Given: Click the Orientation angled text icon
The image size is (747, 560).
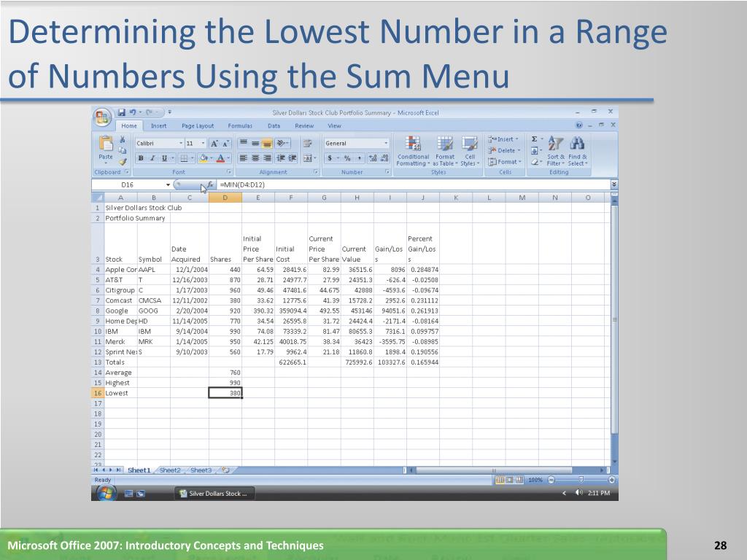Looking at the screenshot, I should click(281, 144).
